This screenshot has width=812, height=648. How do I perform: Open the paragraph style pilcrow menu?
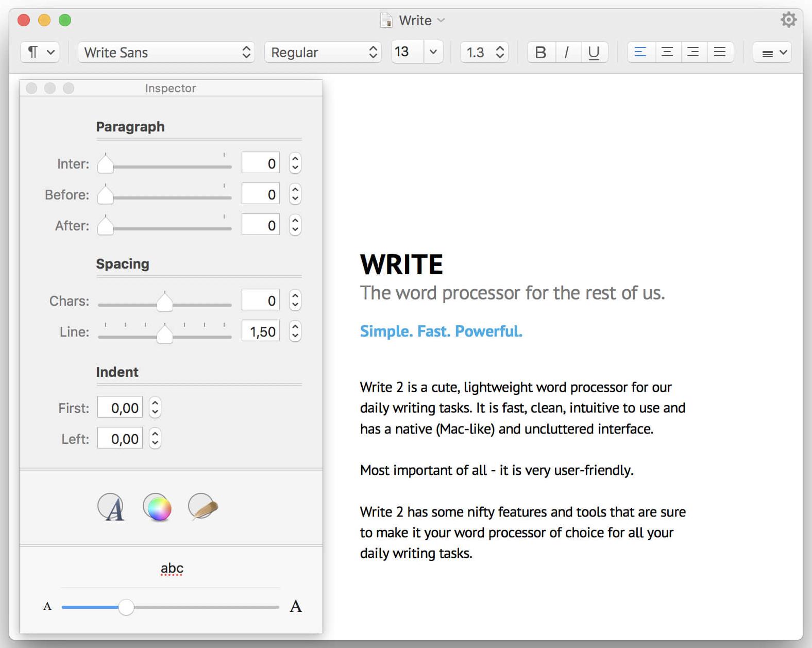pyautogui.click(x=40, y=52)
